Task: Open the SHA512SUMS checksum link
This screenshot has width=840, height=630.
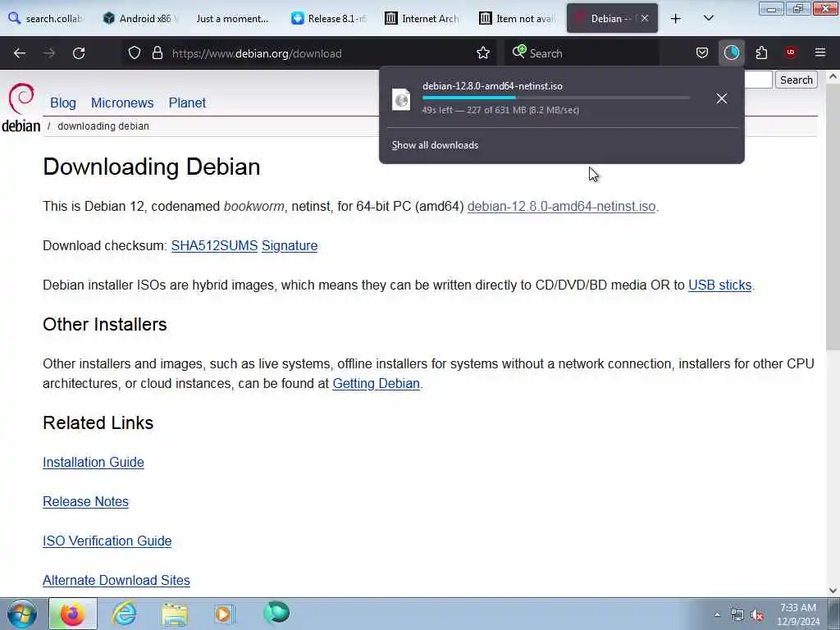Action: coord(214,245)
